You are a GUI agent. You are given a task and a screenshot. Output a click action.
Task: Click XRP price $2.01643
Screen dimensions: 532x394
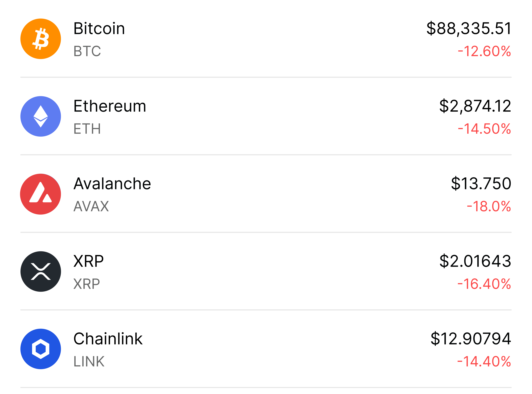point(475,261)
